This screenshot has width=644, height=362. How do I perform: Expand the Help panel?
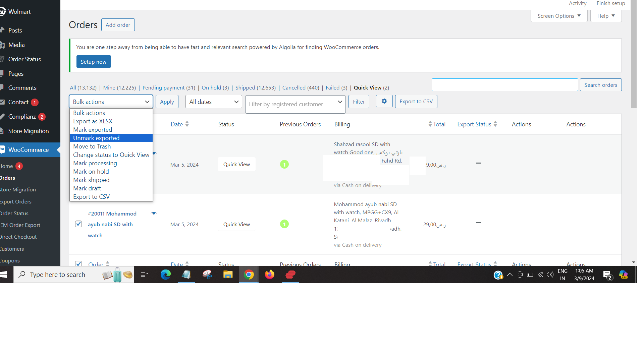click(606, 16)
